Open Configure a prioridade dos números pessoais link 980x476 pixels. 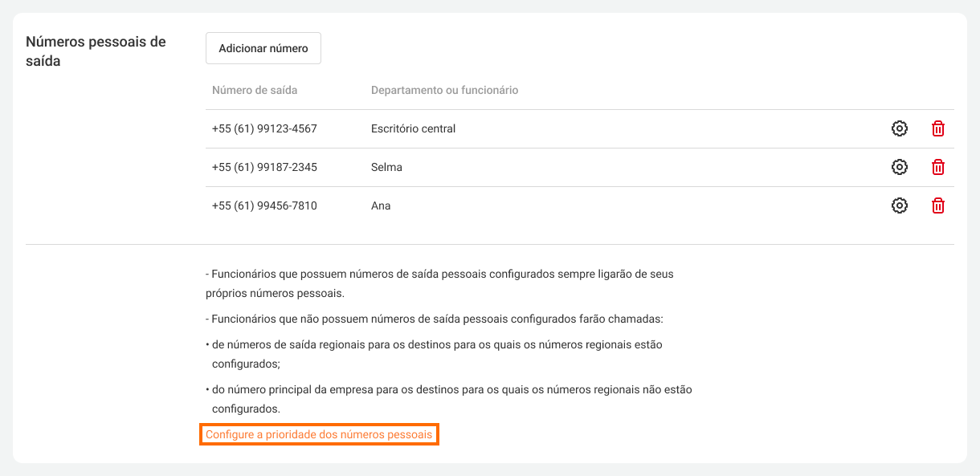click(319, 434)
